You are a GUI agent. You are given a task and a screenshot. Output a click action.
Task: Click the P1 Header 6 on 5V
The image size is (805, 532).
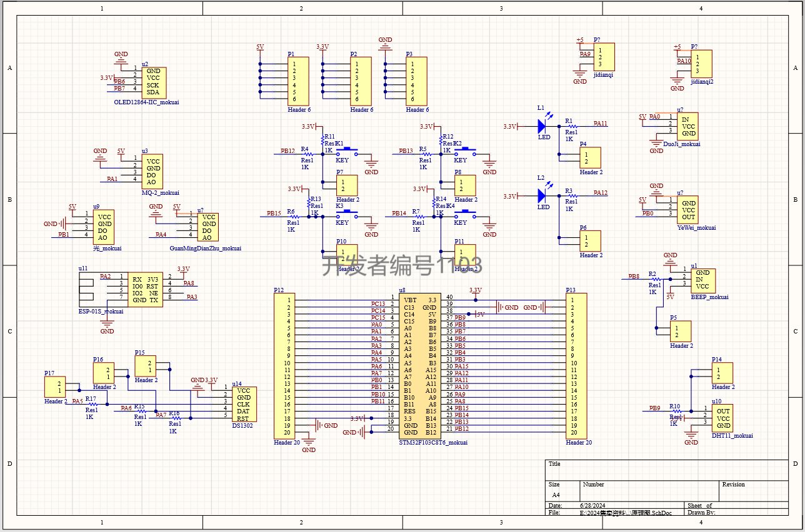297,81
